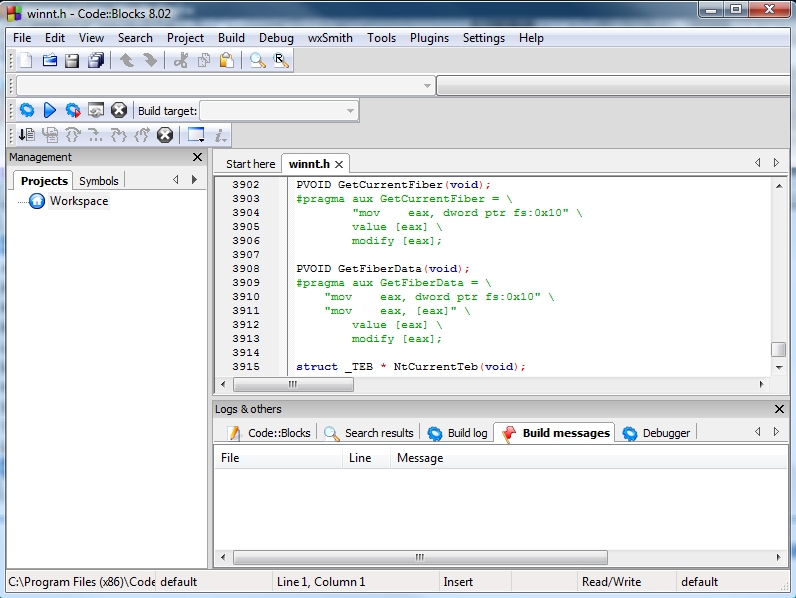Click the Build and run icon

(73, 111)
